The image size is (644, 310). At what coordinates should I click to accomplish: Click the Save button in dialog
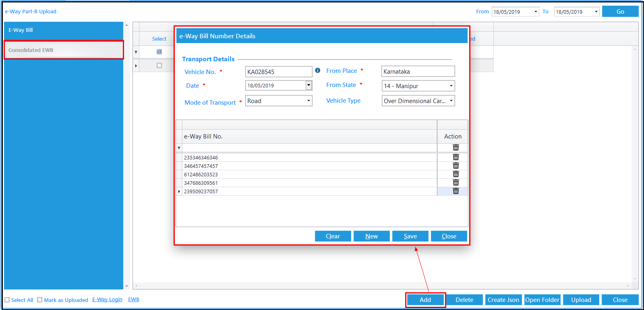click(x=410, y=236)
